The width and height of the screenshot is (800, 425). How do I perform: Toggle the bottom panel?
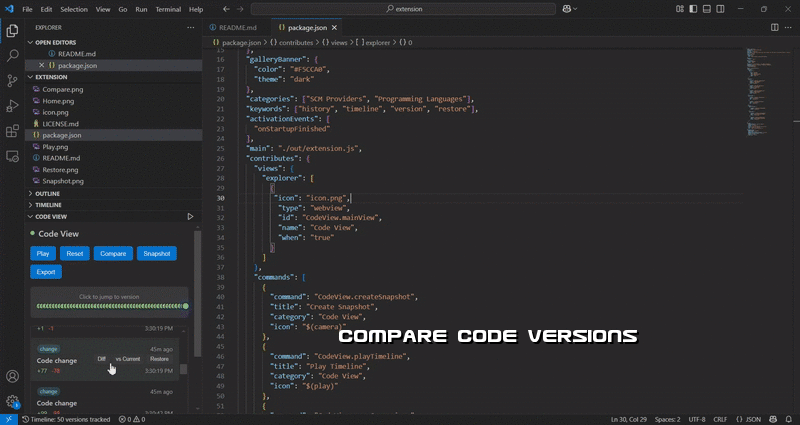click(707, 9)
